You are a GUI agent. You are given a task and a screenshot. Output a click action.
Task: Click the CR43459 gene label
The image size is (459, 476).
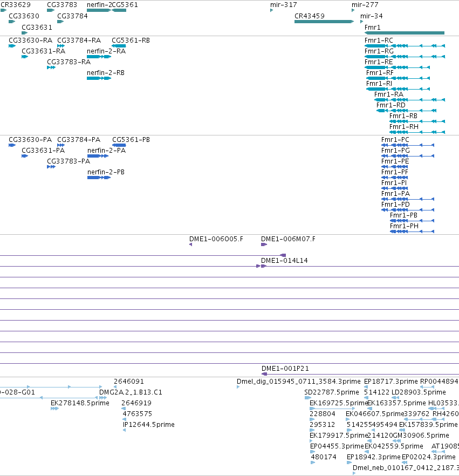(x=310, y=16)
